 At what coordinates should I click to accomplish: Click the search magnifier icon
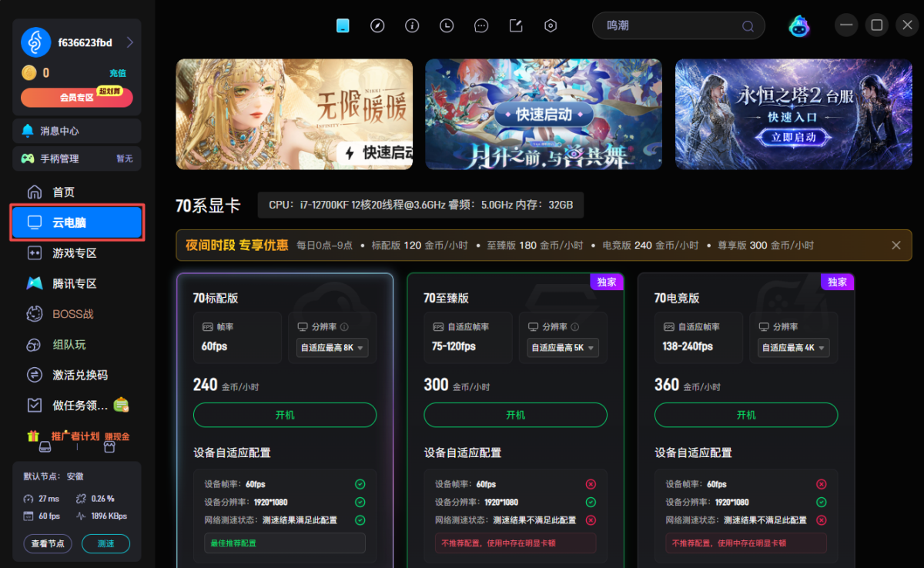pos(748,26)
